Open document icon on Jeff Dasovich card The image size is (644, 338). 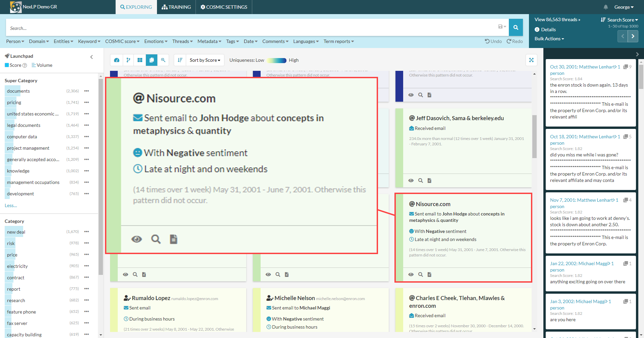pos(429,181)
